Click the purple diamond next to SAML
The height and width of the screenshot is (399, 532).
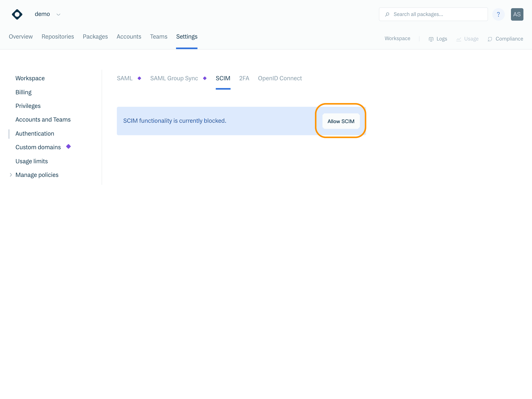[x=139, y=78]
